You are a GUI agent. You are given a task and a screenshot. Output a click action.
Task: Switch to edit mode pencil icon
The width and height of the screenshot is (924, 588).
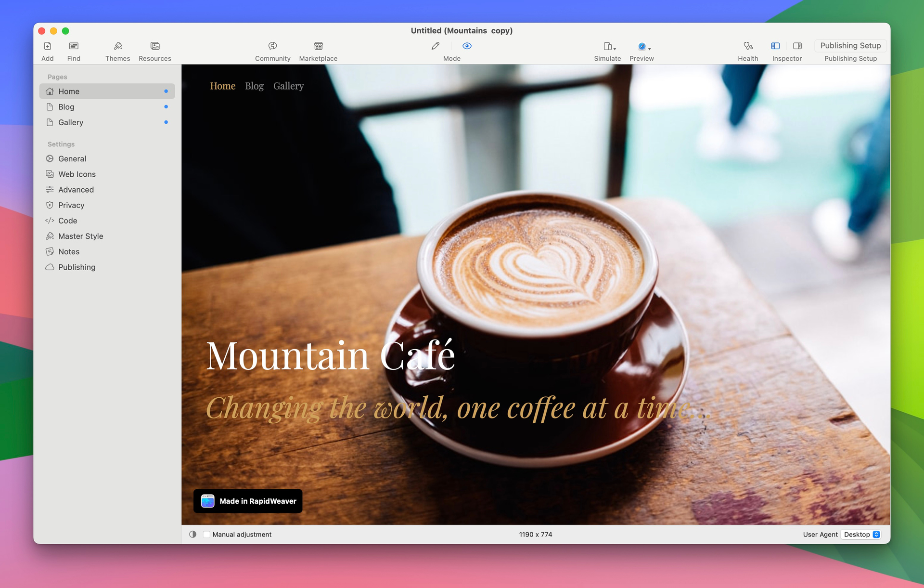[436, 46]
